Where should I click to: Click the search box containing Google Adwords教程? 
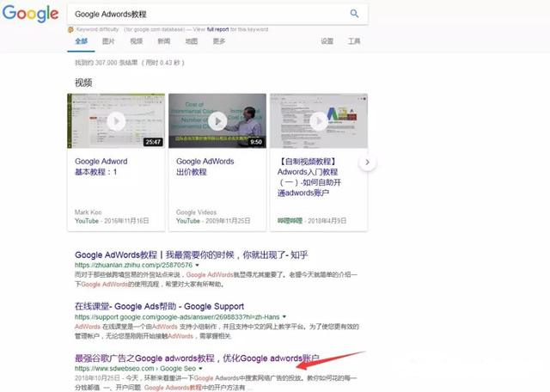click(206, 14)
